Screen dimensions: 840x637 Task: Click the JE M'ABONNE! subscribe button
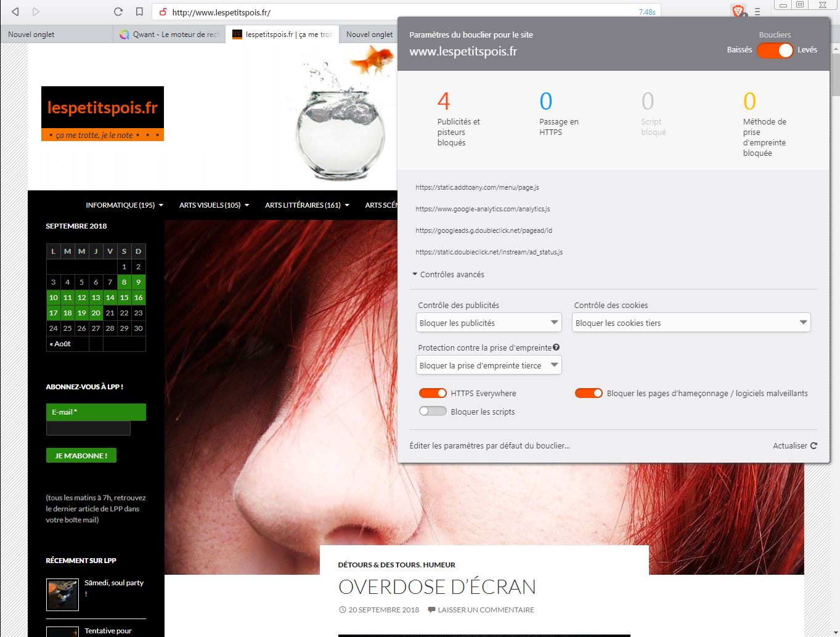pyautogui.click(x=81, y=456)
